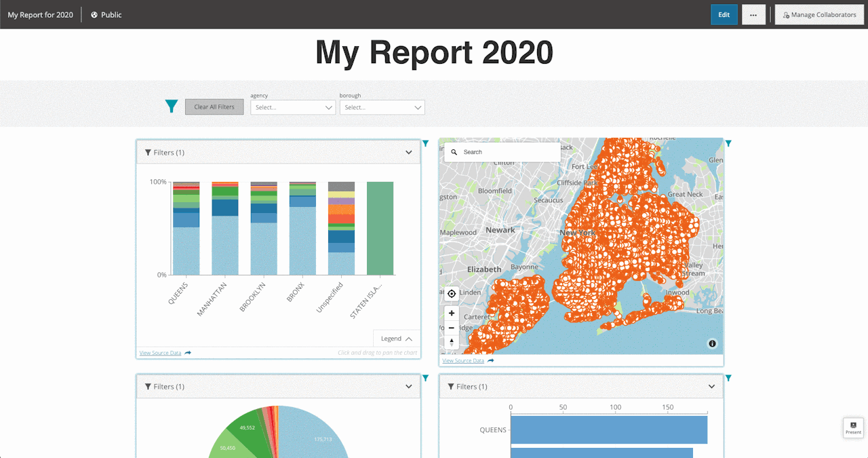Open the map info icon
The height and width of the screenshot is (458, 868).
(712, 343)
